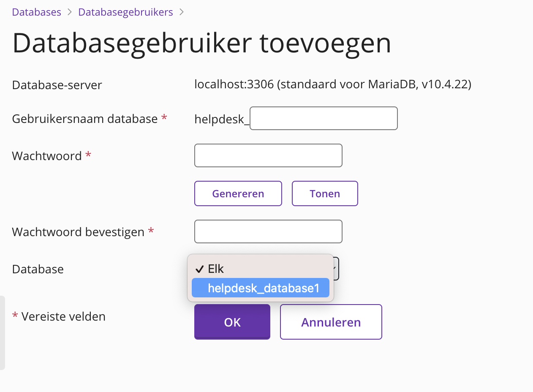This screenshot has width=533, height=392.
Task: Click the Wachtwoord bevestigen label
Action: click(78, 232)
